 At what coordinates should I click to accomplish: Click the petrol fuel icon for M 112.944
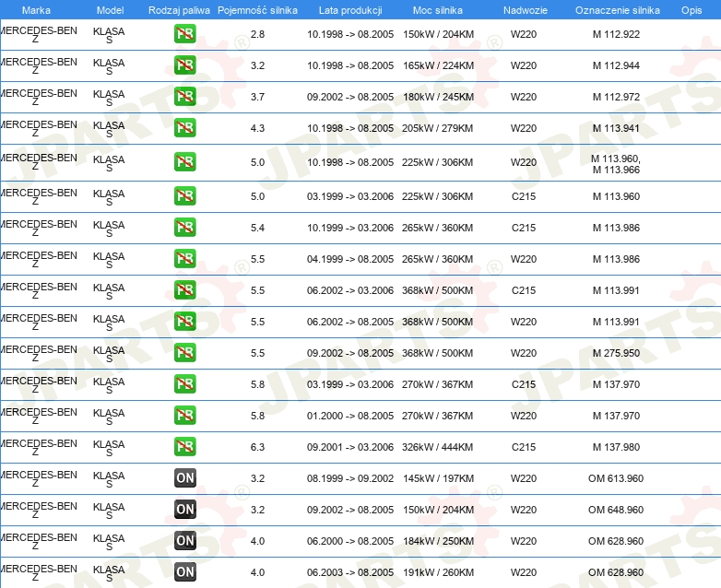[184, 65]
